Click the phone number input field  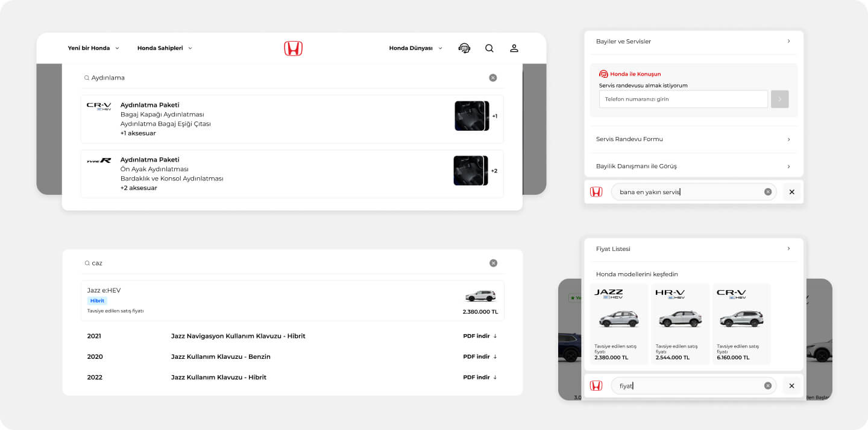pos(683,100)
